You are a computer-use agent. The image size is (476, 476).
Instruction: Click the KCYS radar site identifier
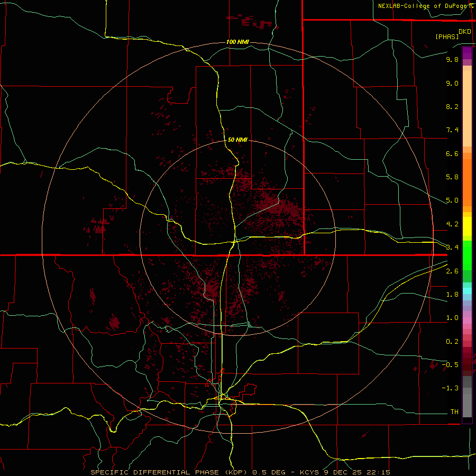coord(310,472)
